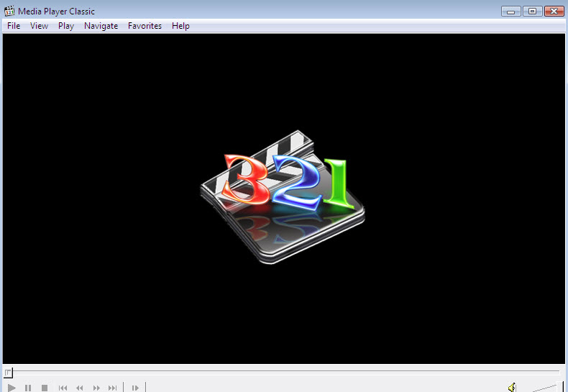Mute audio with the speaker icon
This screenshot has width=568, height=392.
[512, 388]
